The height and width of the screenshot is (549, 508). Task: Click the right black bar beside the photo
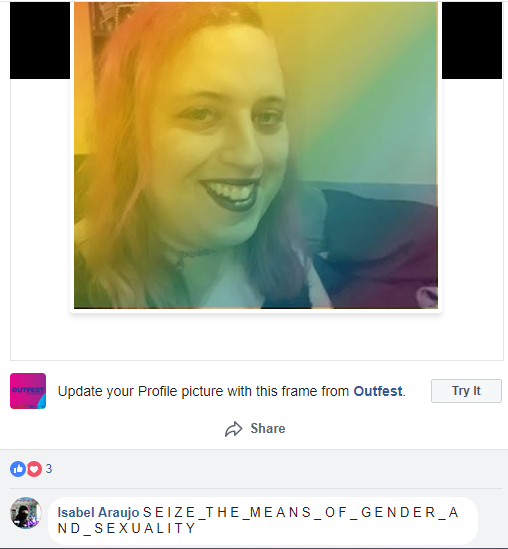coord(472,40)
